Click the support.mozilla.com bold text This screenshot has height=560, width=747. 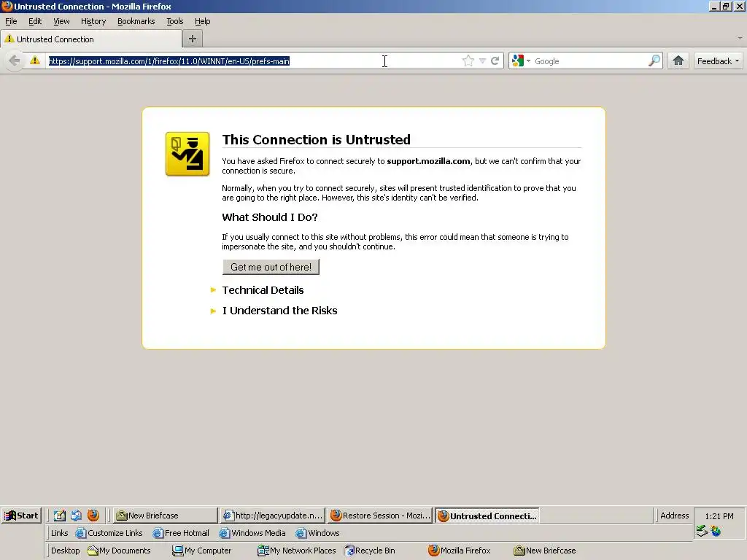(x=428, y=161)
